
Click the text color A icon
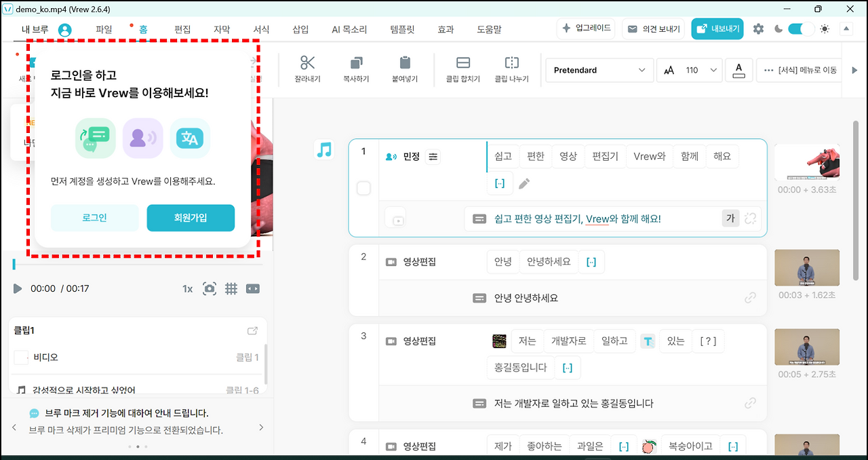coord(739,70)
